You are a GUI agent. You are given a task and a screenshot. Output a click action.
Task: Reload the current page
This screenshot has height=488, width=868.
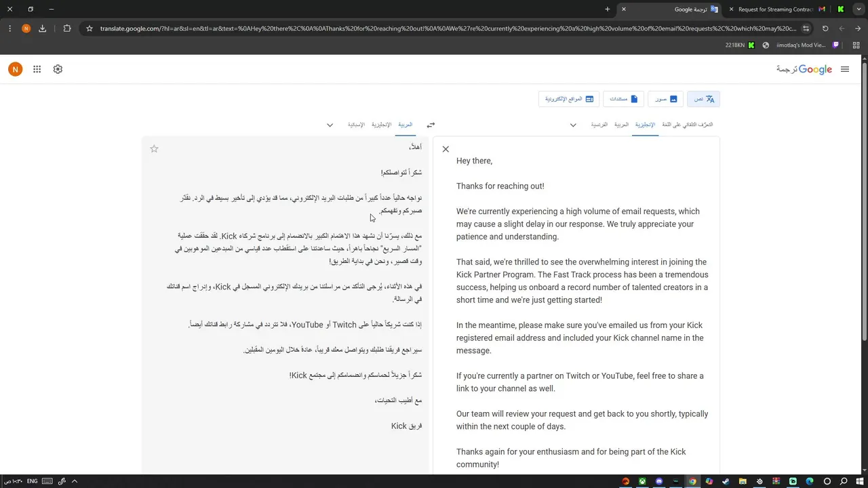pos(825,28)
